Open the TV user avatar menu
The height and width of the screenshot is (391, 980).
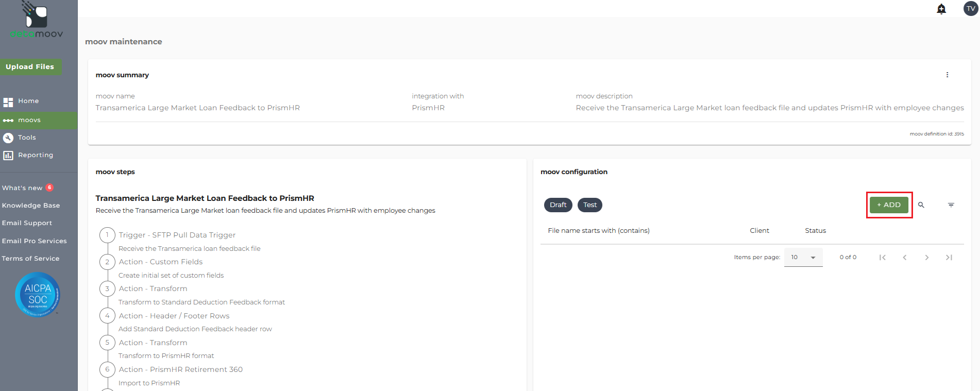pos(971,9)
